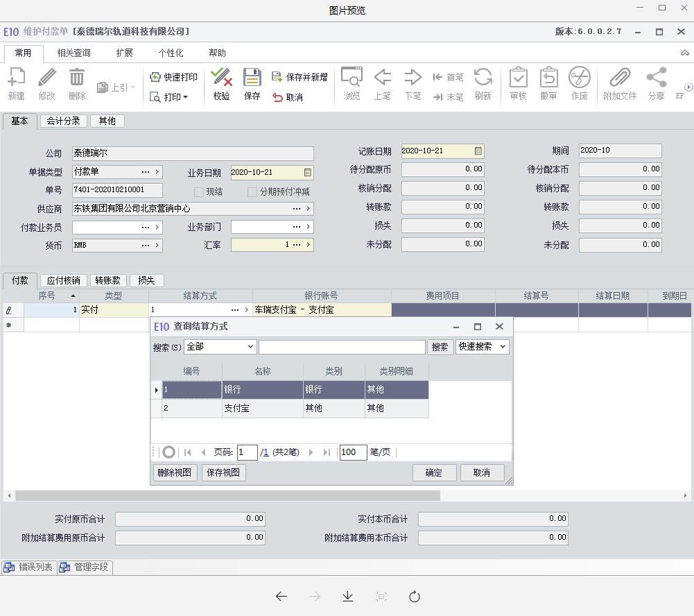Open calendar picker for 记账日期
Image resolution: width=694 pixels, height=616 pixels.
[x=478, y=151]
